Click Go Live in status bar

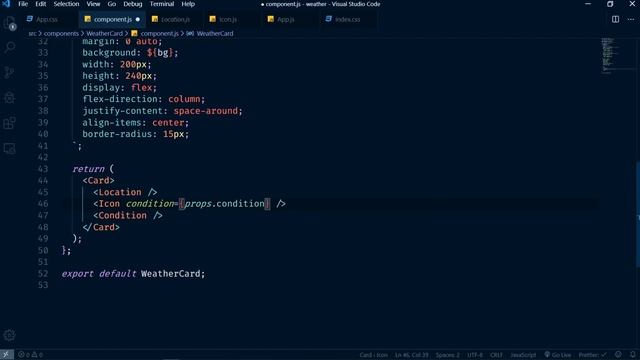click(x=558, y=355)
